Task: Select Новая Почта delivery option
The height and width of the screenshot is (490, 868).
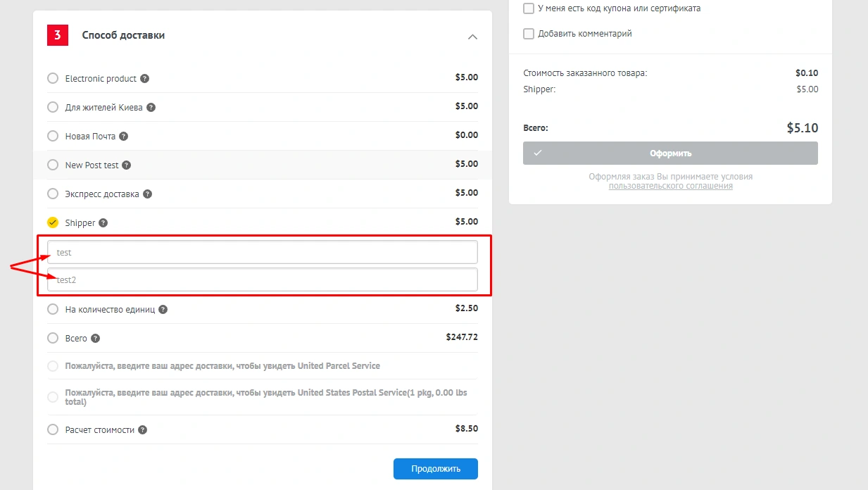Action: click(x=53, y=136)
